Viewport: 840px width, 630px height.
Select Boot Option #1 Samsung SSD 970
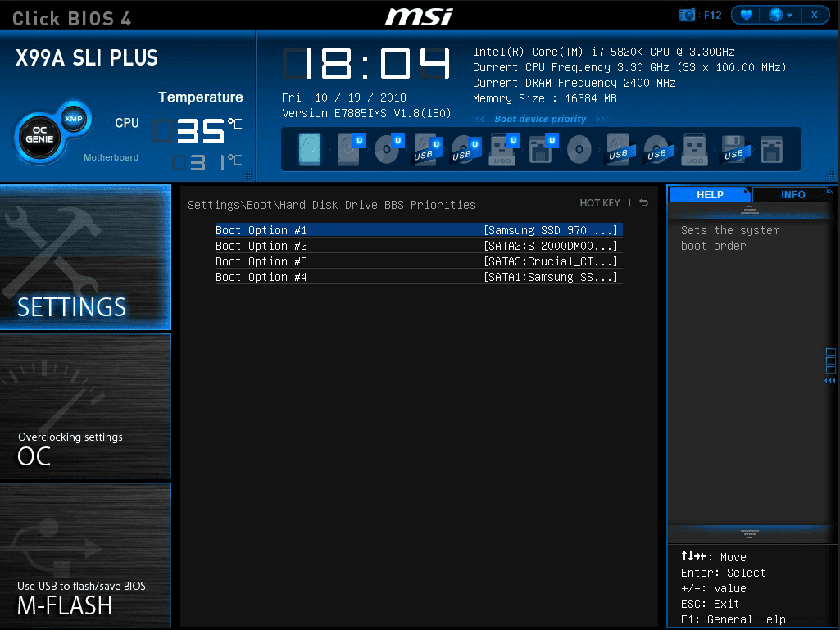point(419,230)
